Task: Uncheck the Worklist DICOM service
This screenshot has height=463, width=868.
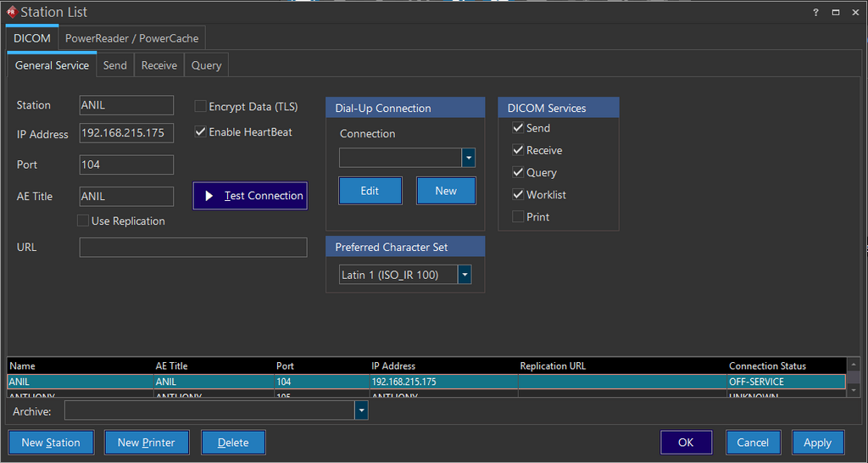Action: click(518, 195)
